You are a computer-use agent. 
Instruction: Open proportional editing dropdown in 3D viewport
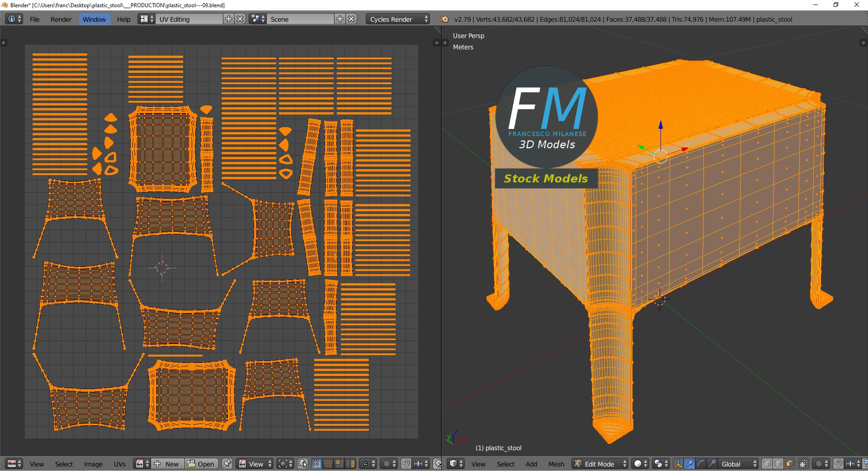(821, 464)
